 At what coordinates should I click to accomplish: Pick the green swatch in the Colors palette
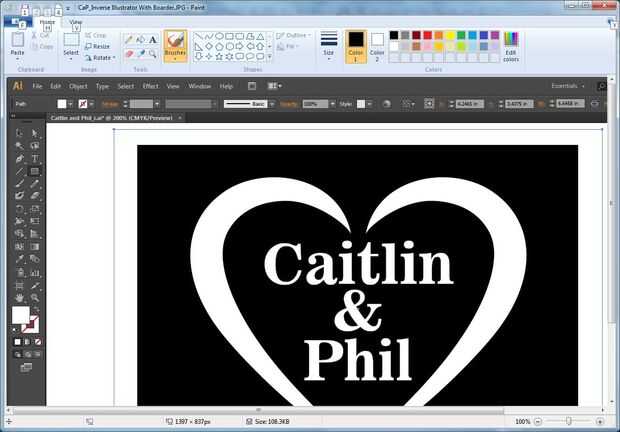click(461, 36)
